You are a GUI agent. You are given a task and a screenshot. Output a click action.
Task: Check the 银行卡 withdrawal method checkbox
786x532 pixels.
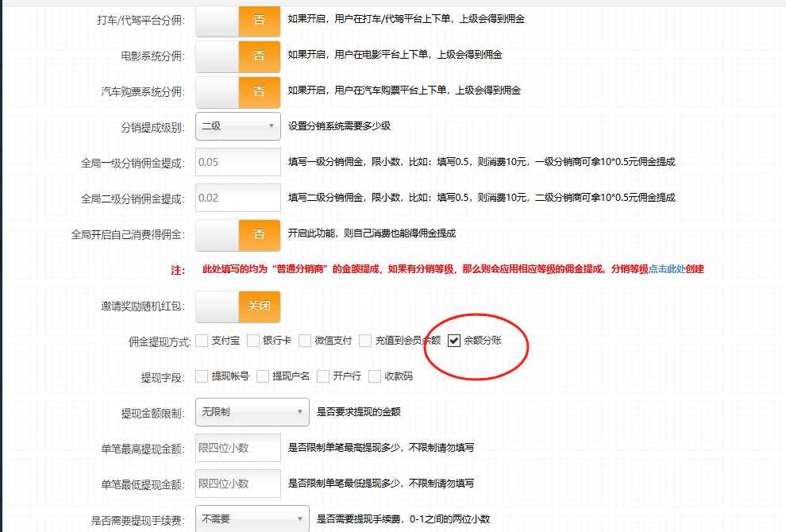253,341
